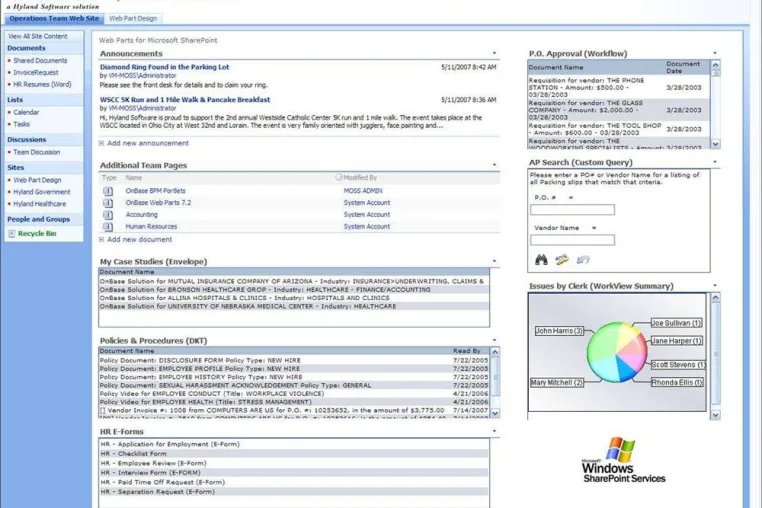
Task: Click the page icon next to OnBase BPM Portlets
Action: pos(108,191)
